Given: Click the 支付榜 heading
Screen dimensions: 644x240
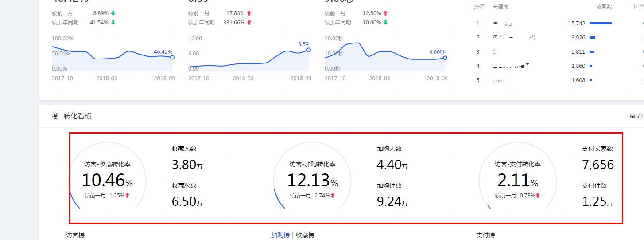Looking at the screenshot, I should [485, 235].
